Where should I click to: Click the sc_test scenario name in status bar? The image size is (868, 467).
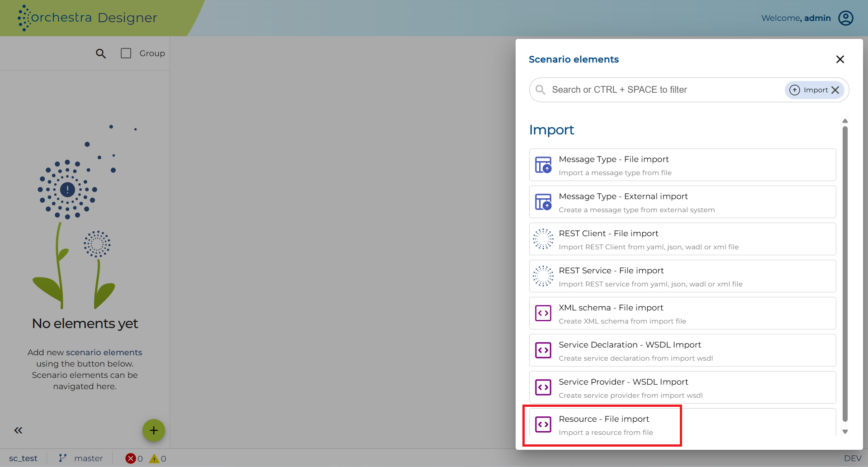(23, 458)
